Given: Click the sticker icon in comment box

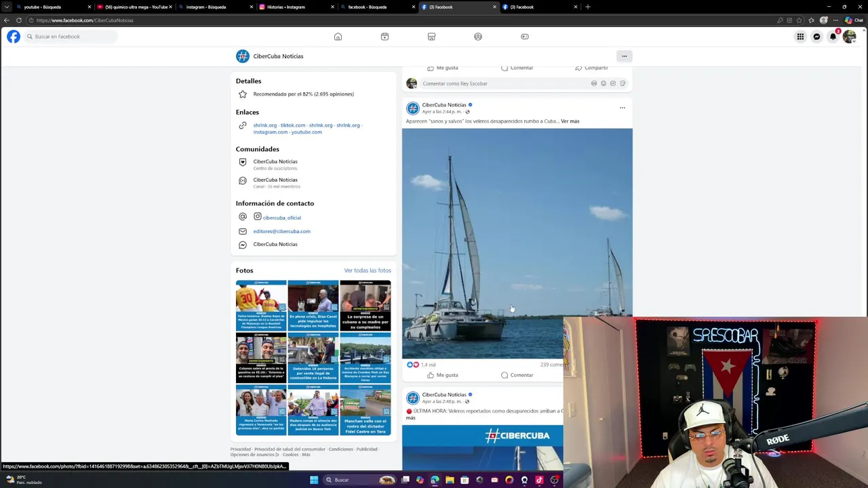Looking at the screenshot, I should (623, 83).
